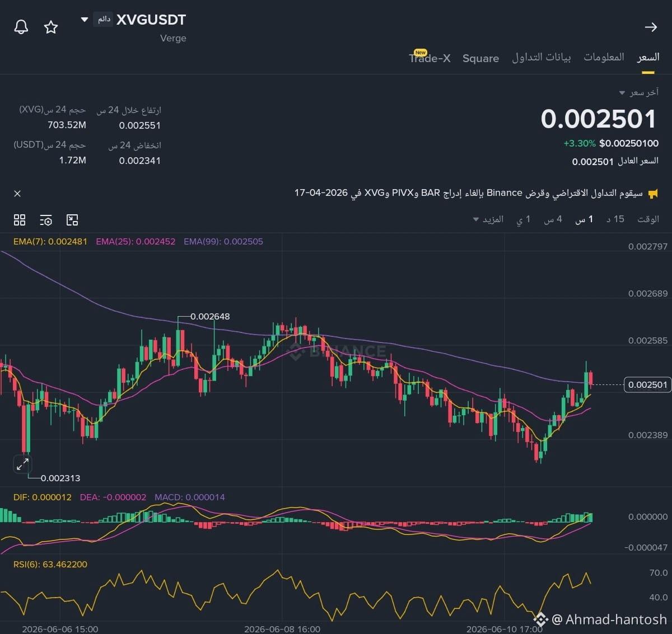Click the current price tag 0.002501 on axis

coord(647,384)
